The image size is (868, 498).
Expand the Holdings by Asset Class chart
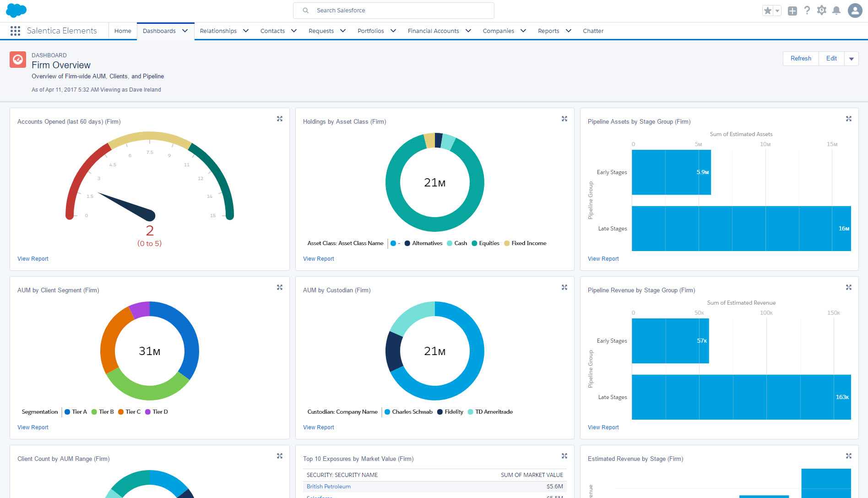point(564,119)
